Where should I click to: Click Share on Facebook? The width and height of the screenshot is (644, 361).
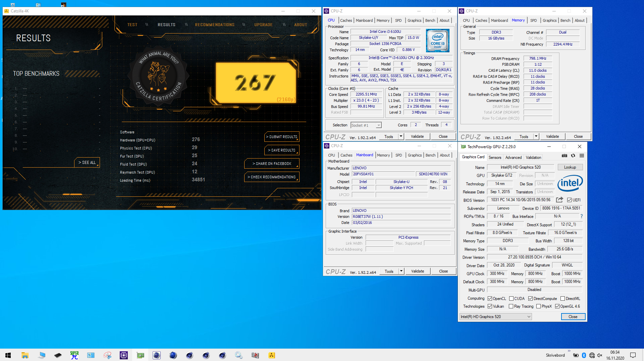coord(272,164)
